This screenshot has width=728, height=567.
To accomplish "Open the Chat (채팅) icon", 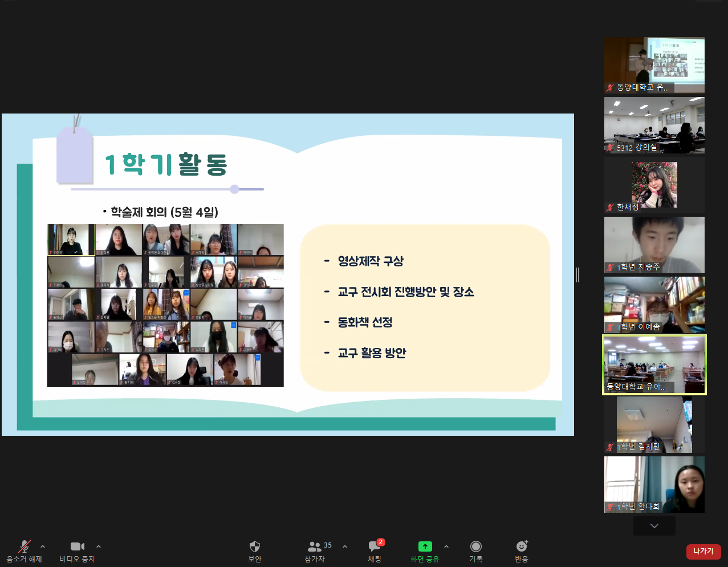I will click(375, 550).
